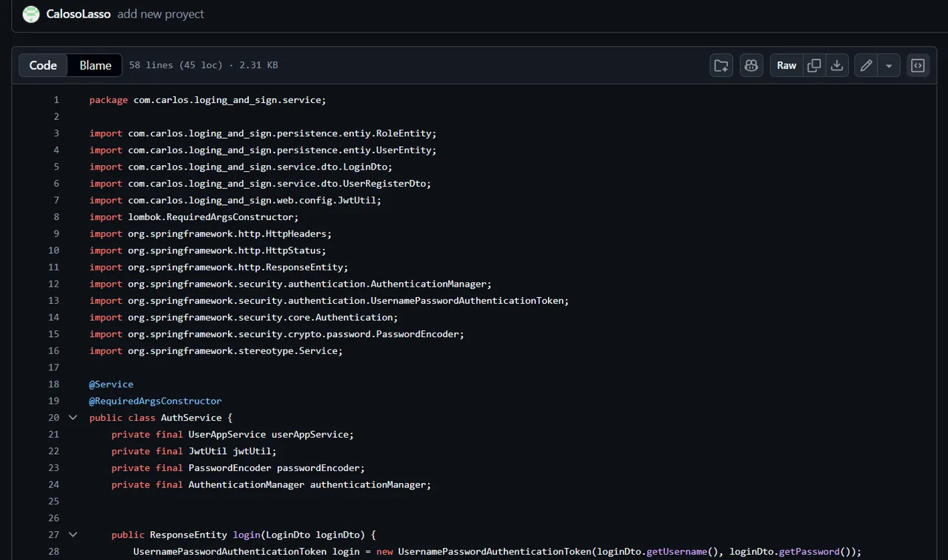The width and height of the screenshot is (948, 560).
Task: Switch to the Code view tab
Action: click(43, 65)
